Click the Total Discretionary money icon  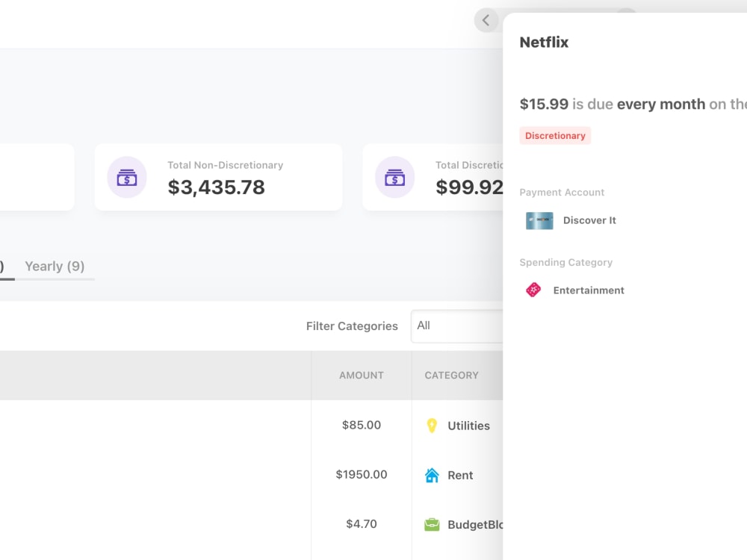pos(394,177)
